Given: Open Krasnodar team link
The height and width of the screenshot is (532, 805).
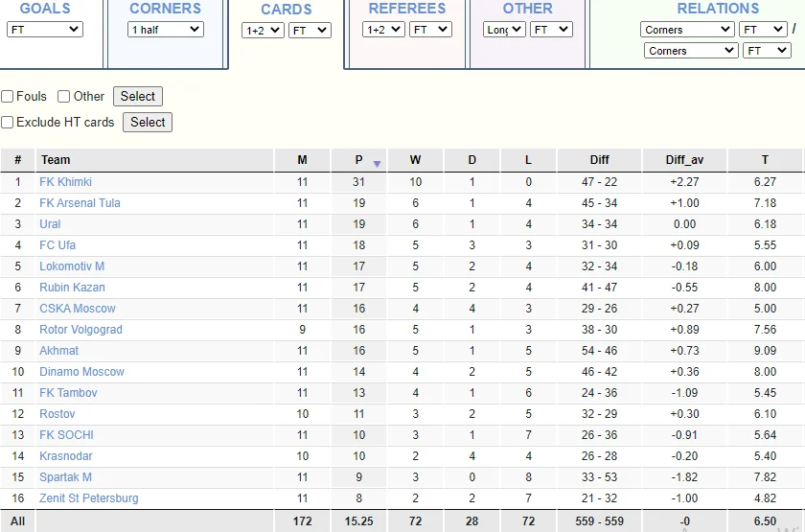Looking at the screenshot, I should (x=66, y=455).
